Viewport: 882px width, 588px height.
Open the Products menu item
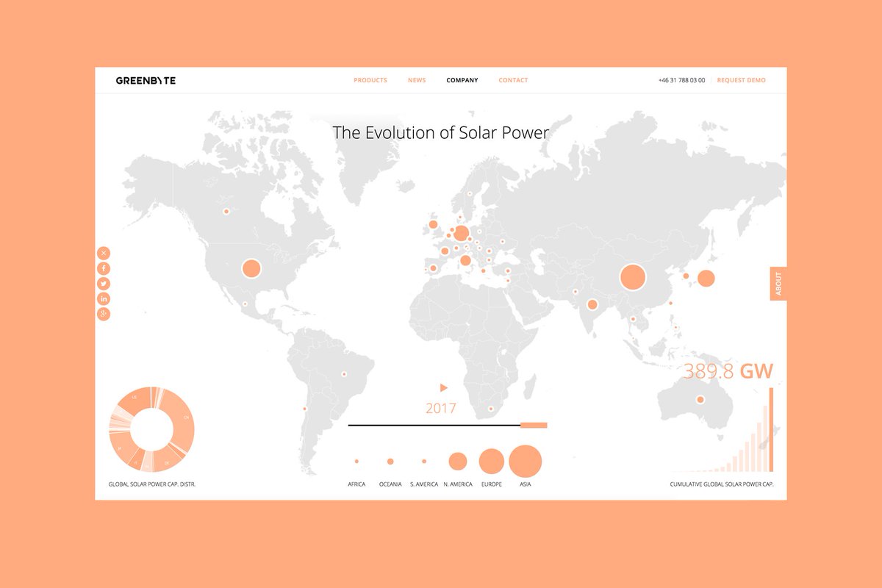click(370, 80)
